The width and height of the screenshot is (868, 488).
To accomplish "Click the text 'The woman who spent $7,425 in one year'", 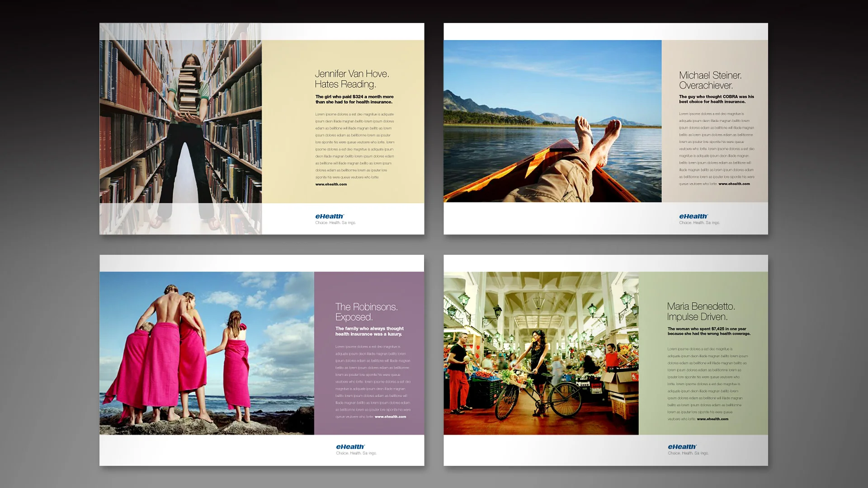I will (x=707, y=329).
